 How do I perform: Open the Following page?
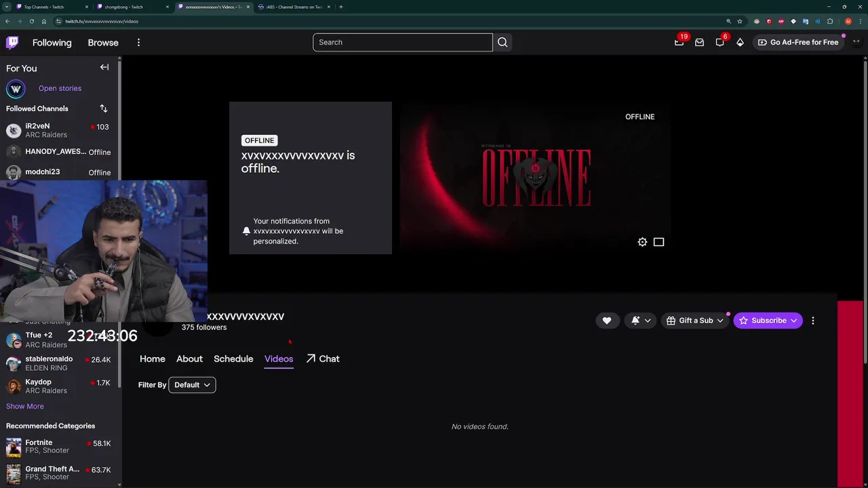click(52, 43)
